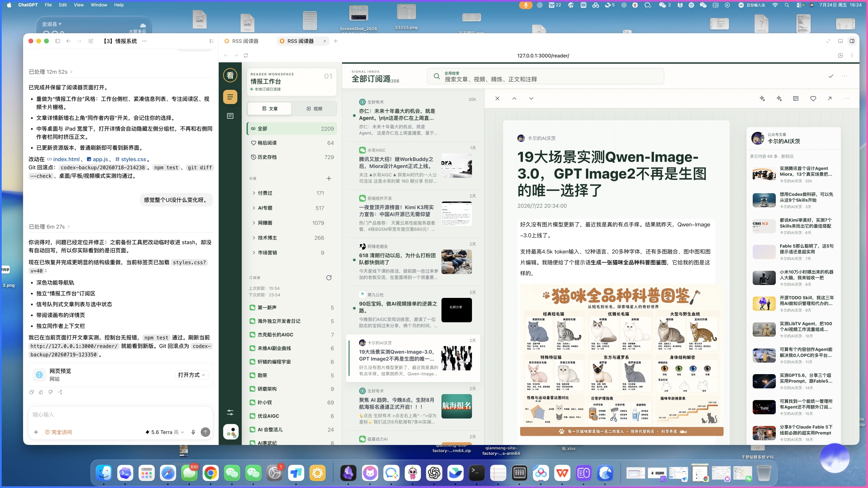The image size is (868, 488).
Task: Expand the AI专题 group
Action: pos(254,208)
